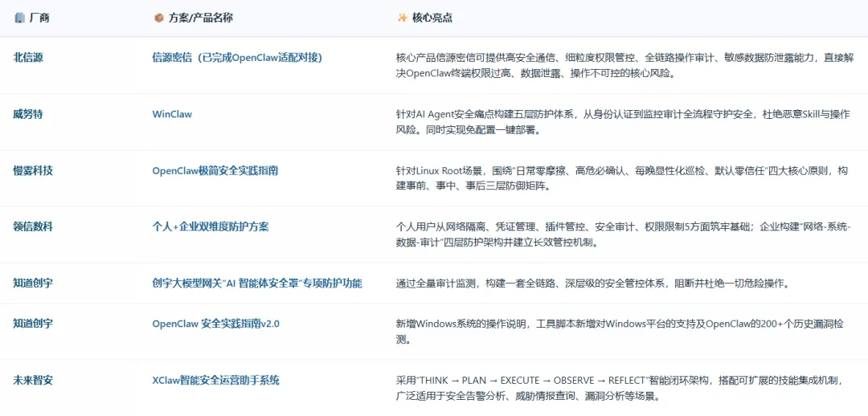Click vendor name 北信源
Screen dimensions: 868x416
tap(28, 58)
